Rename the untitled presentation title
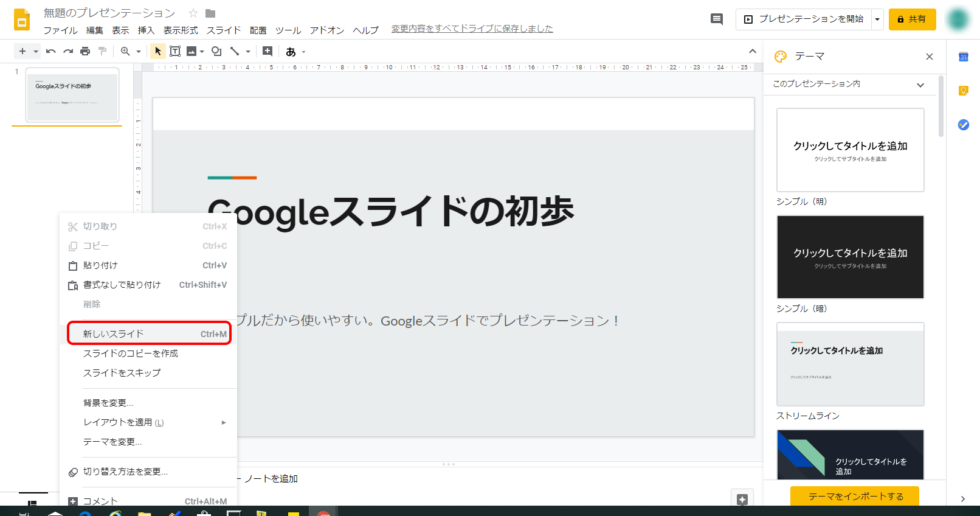 click(109, 13)
